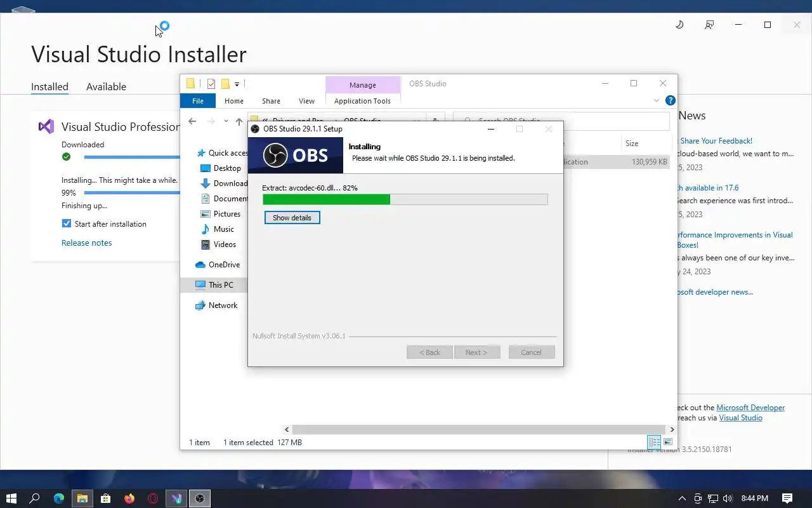Click the Explorer refresh button beside address bar
Screen dimensions: 812x508
click(435, 121)
